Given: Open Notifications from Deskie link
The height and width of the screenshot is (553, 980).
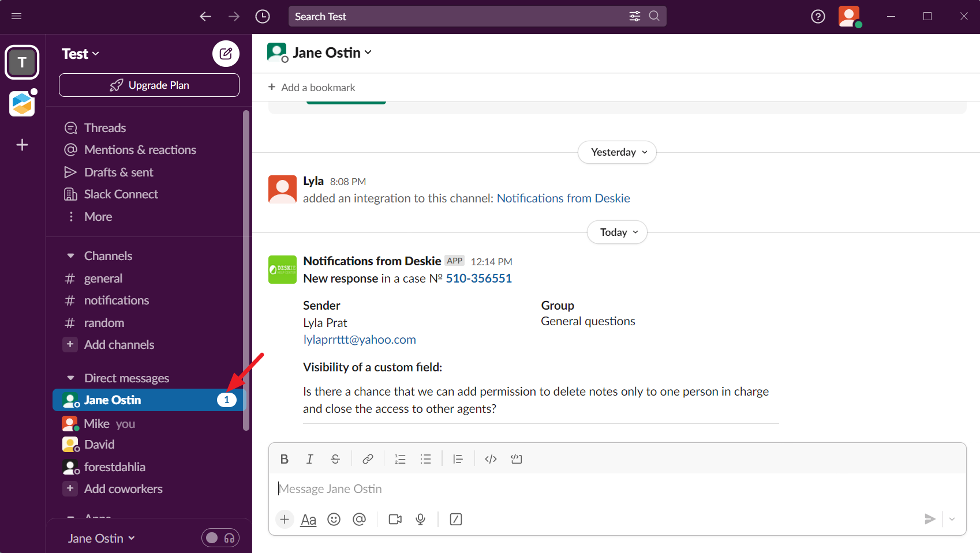Looking at the screenshot, I should tap(563, 198).
